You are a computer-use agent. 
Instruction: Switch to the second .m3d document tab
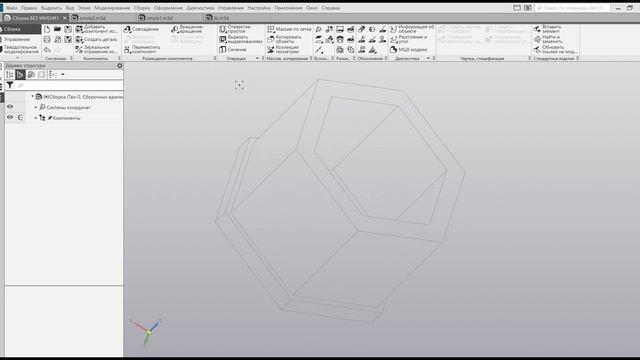[x=102, y=18]
